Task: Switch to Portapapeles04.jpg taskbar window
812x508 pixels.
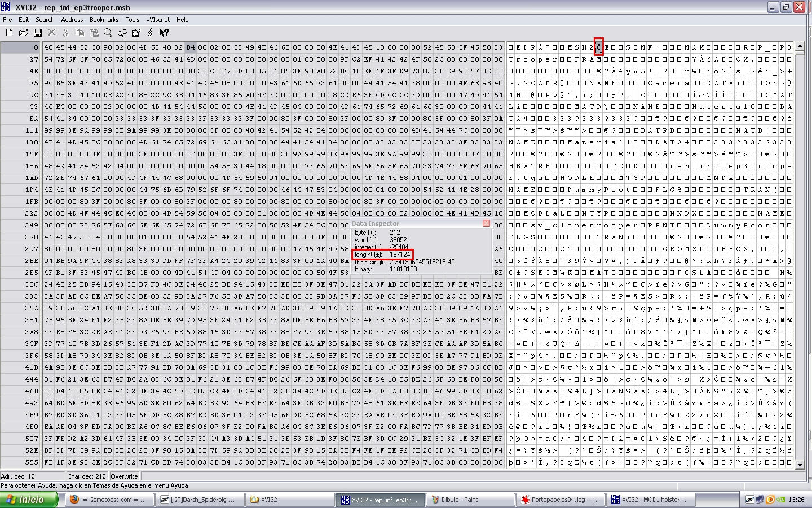Action: pos(560,500)
